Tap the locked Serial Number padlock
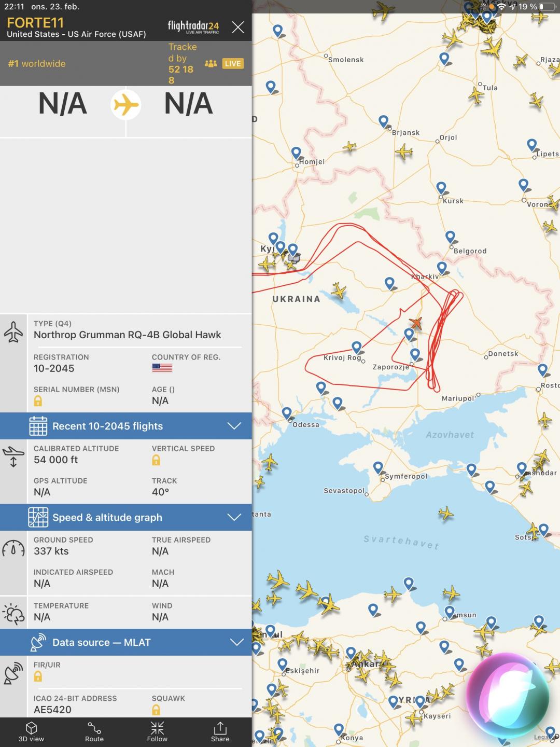560x747 pixels. click(x=38, y=401)
